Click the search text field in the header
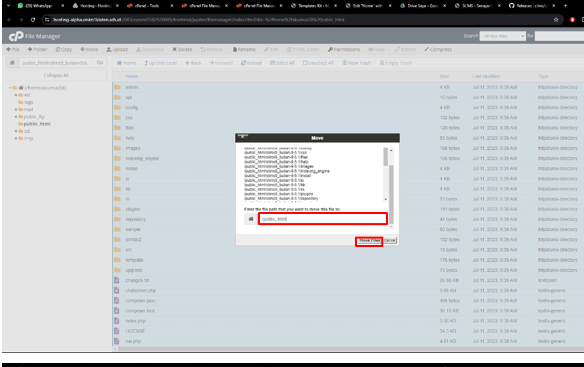Image resolution: width=584 pixels, height=367 pixels. [x=559, y=36]
